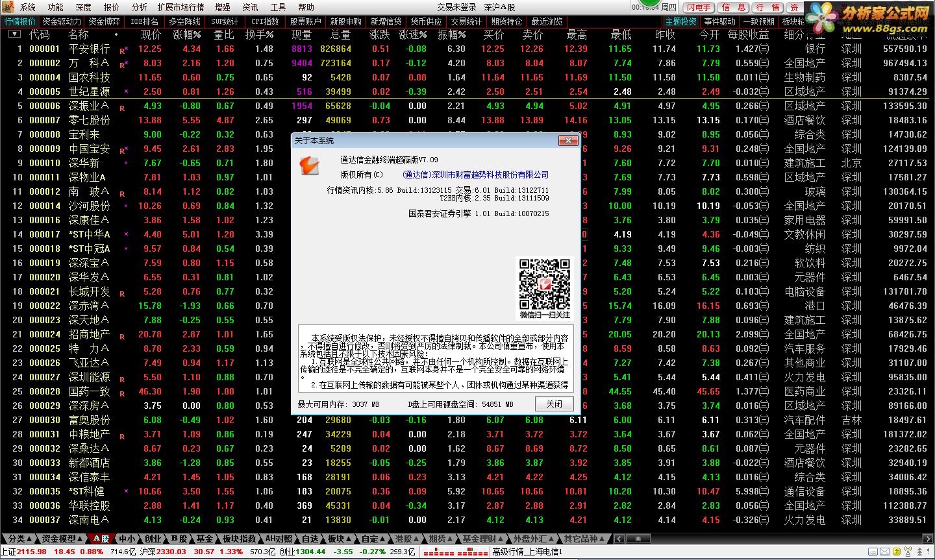Screen dimensions: 935x560
Task: Click the detail icon beside 1.427 in the 平安银行 row
Action: tap(764, 49)
